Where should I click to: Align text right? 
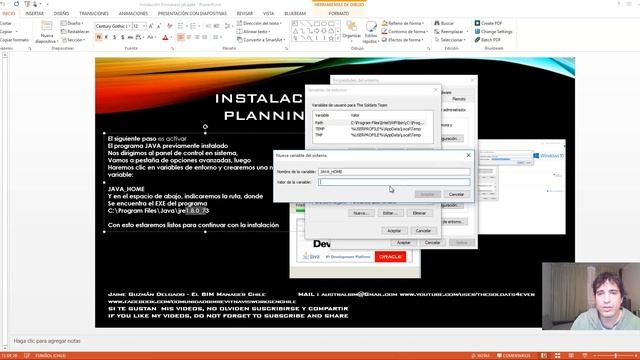(197, 37)
